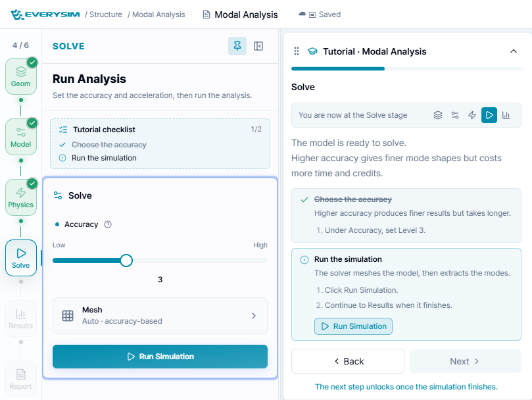
Task: Click the accuracy slider handle
Action: click(126, 261)
